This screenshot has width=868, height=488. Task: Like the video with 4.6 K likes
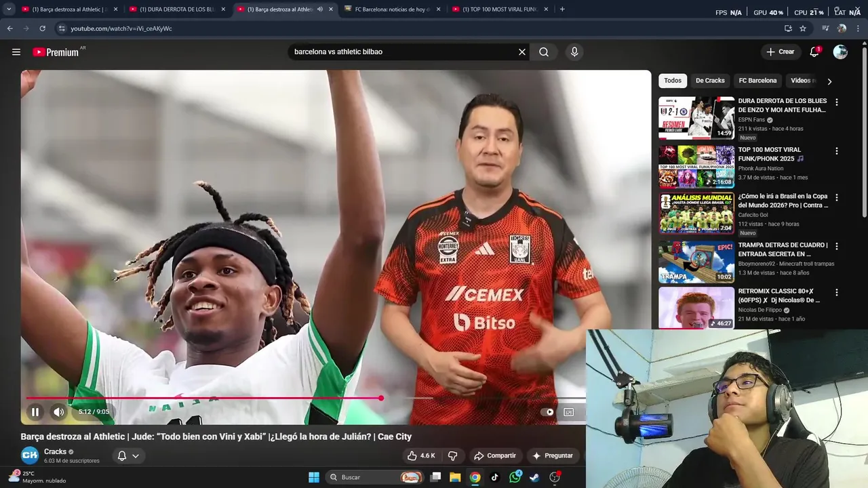tap(420, 455)
